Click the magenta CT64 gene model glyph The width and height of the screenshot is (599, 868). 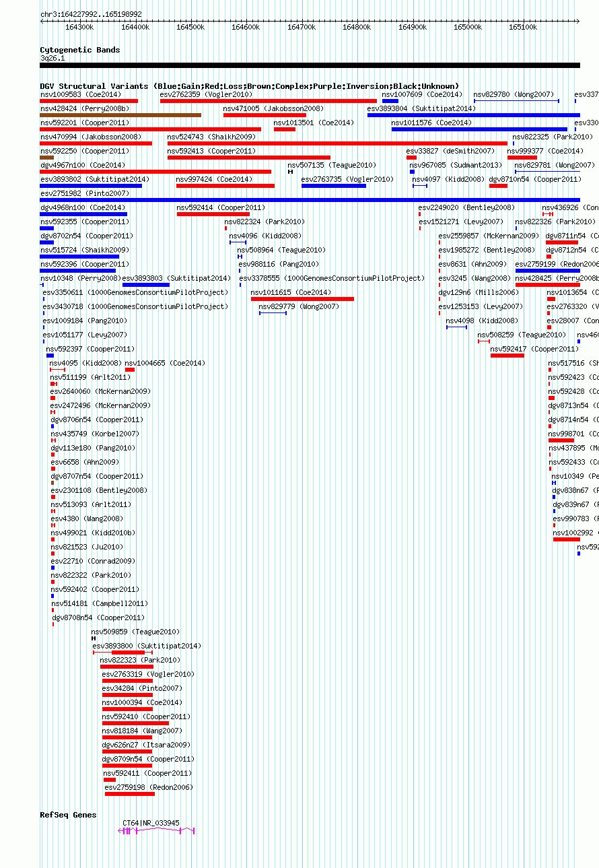click(x=157, y=831)
